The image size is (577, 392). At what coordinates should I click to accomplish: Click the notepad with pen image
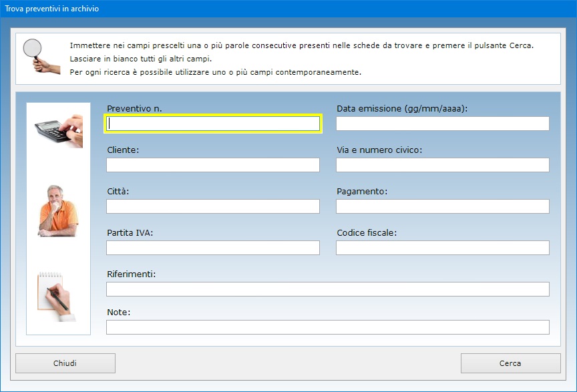(56, 295)
